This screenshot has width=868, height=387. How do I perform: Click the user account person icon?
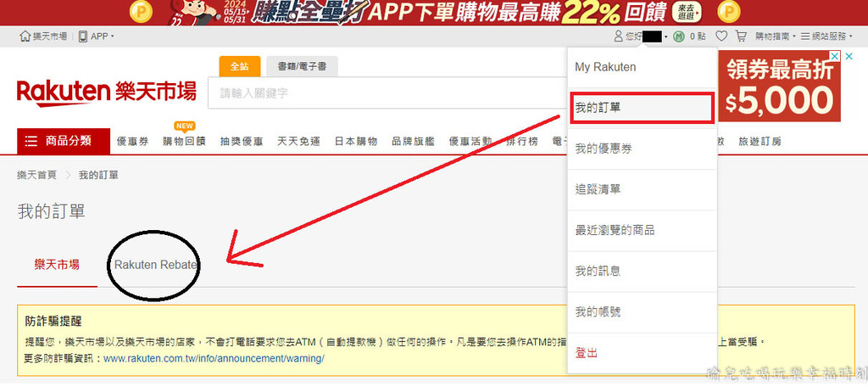coord(618,36)
